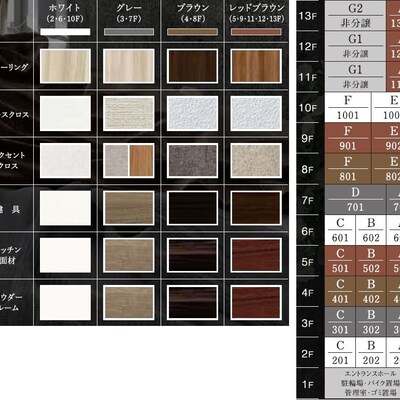The height and width of the screenshot is (400, 400).
Task: Select the グレー door fitting wood sample
Action: coord(129,208)
